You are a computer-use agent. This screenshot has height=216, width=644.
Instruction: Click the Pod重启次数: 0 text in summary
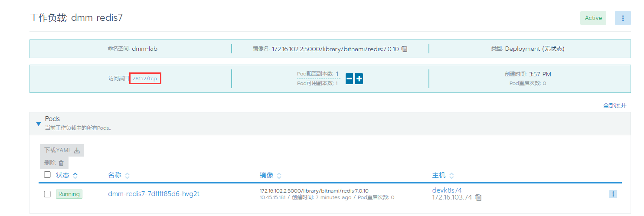[528, 83]
